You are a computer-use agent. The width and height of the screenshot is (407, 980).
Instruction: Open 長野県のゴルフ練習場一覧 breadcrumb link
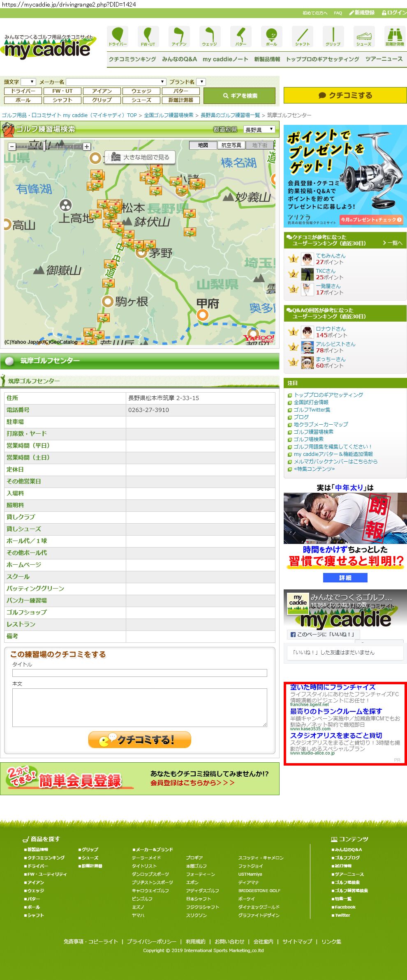pos(230,115)
